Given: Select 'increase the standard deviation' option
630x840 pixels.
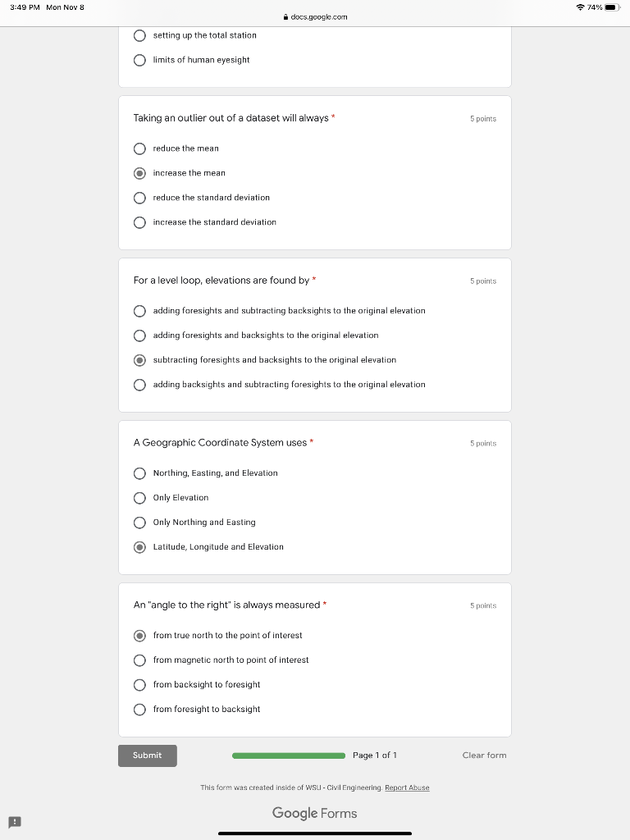Looking at the screenshot, I should pyautogui.click(x=139, y=222).
